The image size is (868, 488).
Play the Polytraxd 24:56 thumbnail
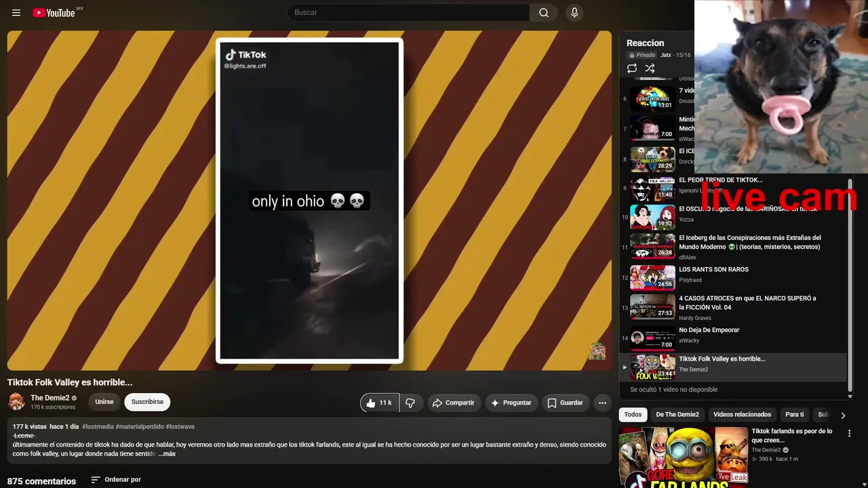tap(652, 278)
